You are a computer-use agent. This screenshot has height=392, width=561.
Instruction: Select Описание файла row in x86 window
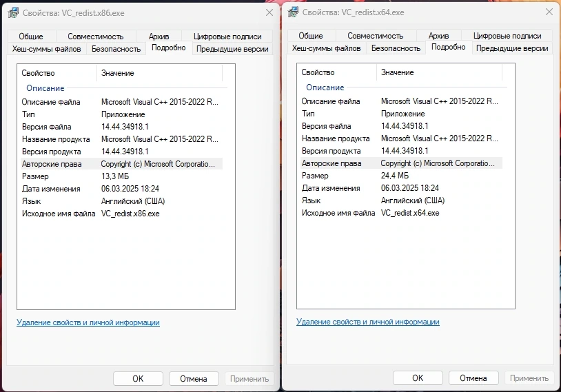click(122, 102)
